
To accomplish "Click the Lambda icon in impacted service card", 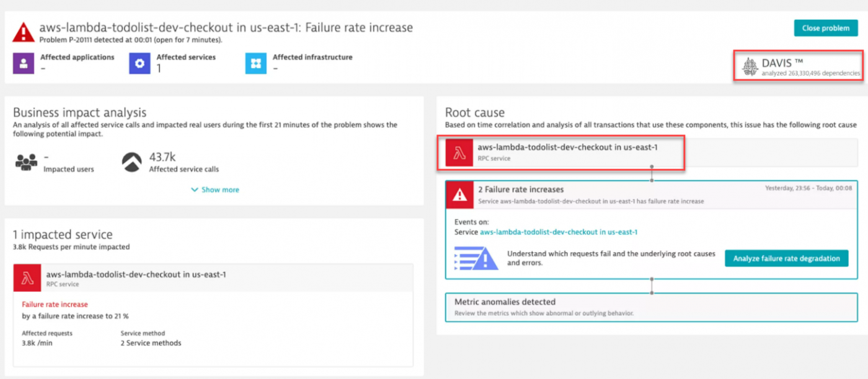I will (27, 278).
